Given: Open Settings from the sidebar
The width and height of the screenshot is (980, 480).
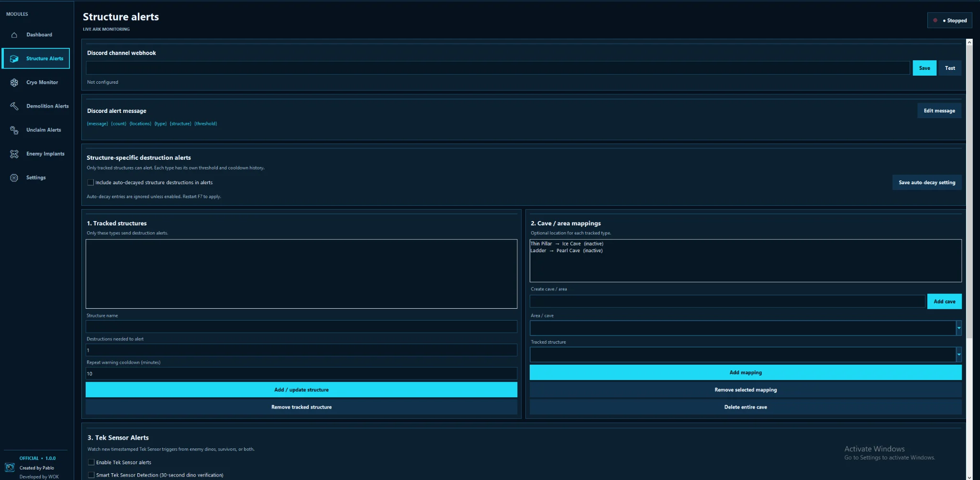Looking at the screenshot, I should coord(36,178).
